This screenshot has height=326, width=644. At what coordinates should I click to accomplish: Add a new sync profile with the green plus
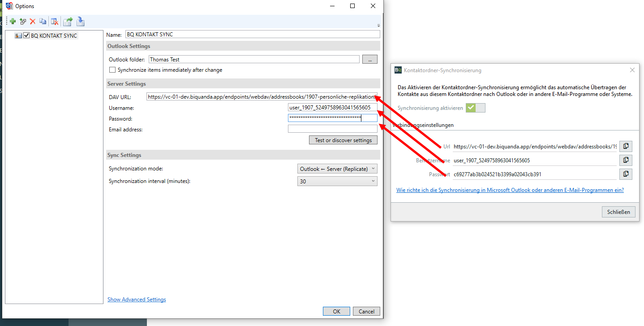coord(13,22)
